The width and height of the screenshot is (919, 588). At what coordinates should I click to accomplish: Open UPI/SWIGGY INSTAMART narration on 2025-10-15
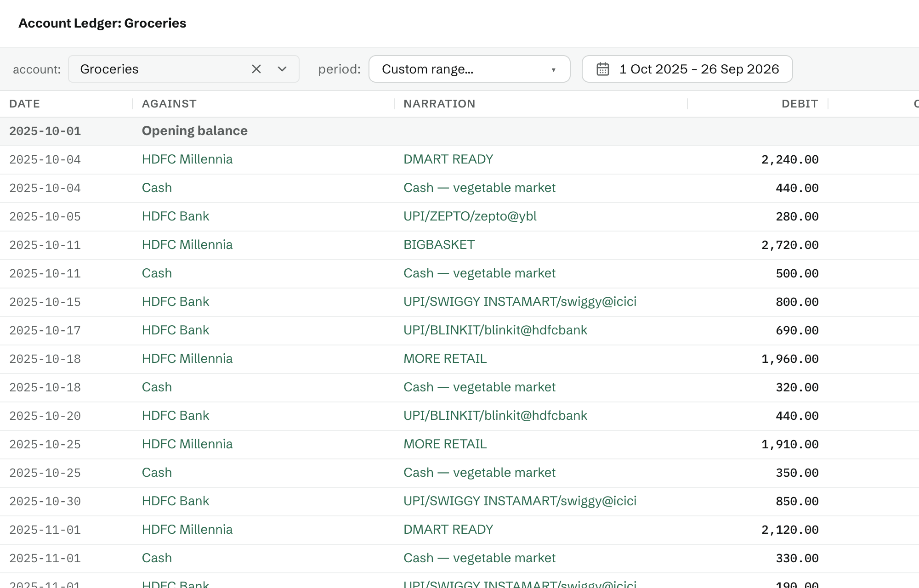(520, 302)
